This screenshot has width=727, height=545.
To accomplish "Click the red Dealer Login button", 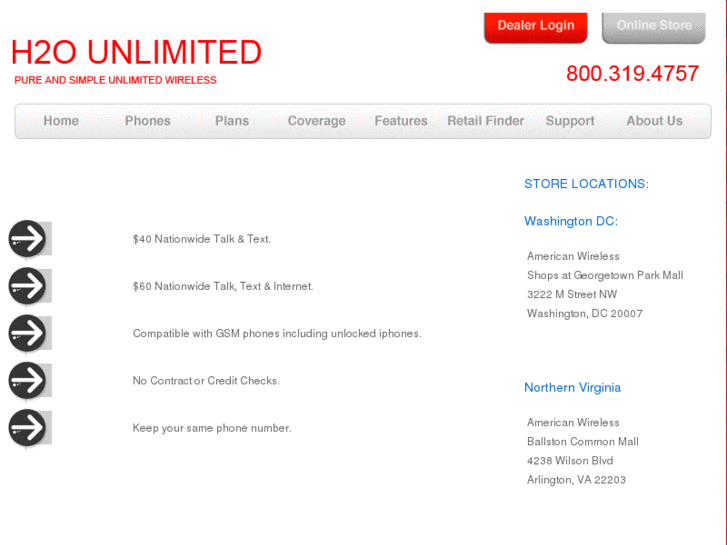I will [536, 27].
